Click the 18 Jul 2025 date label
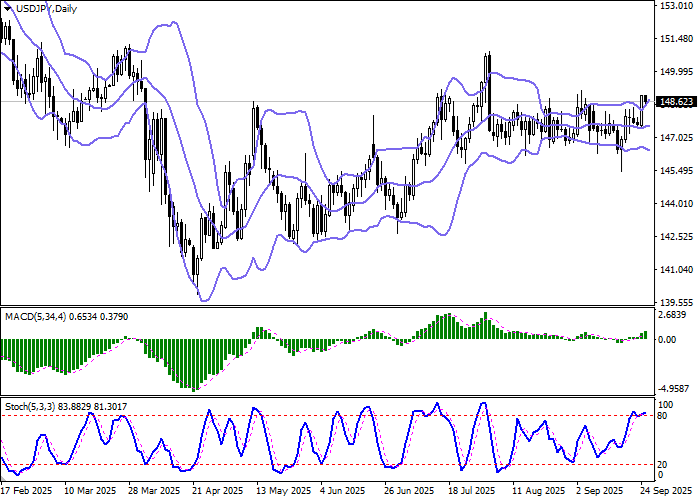The width and height of the screenshot is (700, 500). [472, 492]
